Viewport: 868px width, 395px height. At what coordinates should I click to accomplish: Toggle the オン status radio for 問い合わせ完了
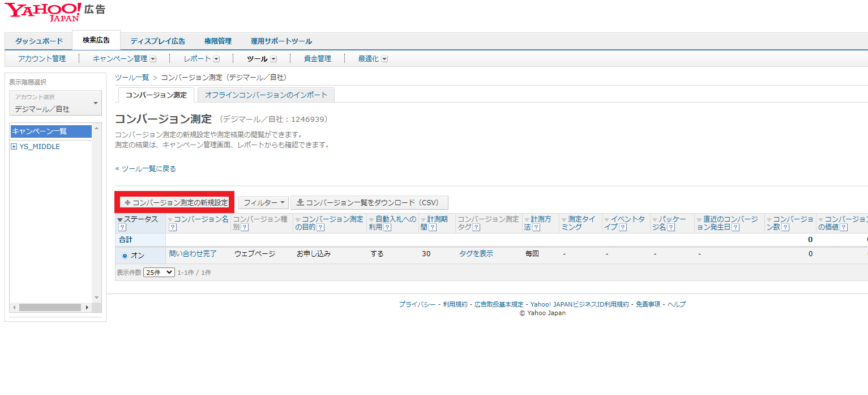(125, 256)
